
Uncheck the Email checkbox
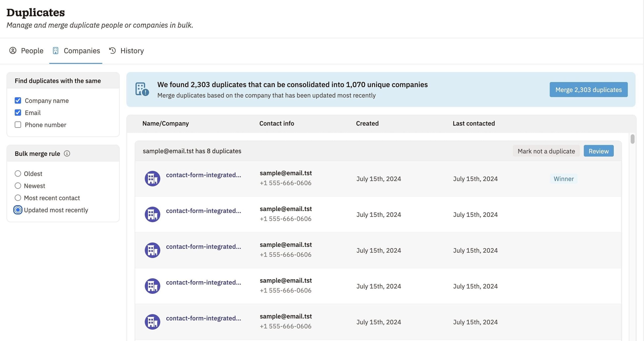tap(18, 113)
